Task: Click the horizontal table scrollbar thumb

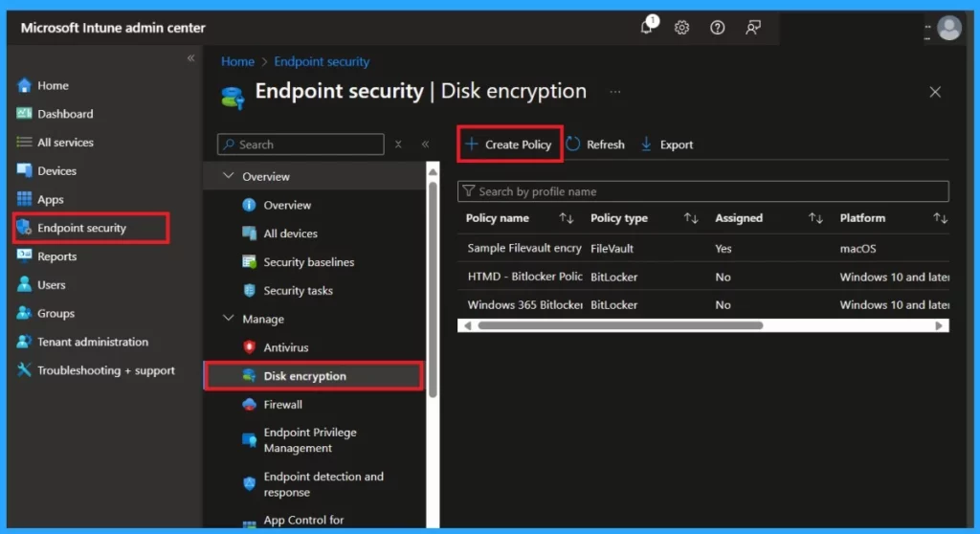Action: tap(620, 325)
